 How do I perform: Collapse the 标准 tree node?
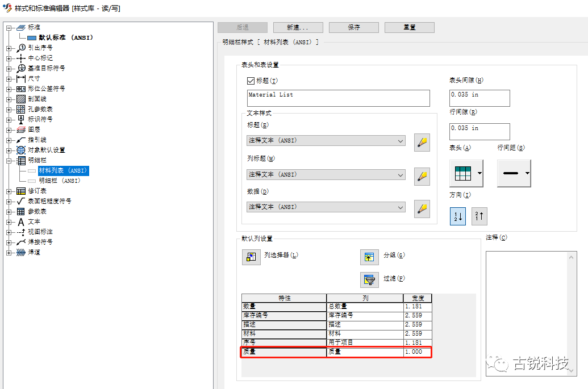click(9, 28)
